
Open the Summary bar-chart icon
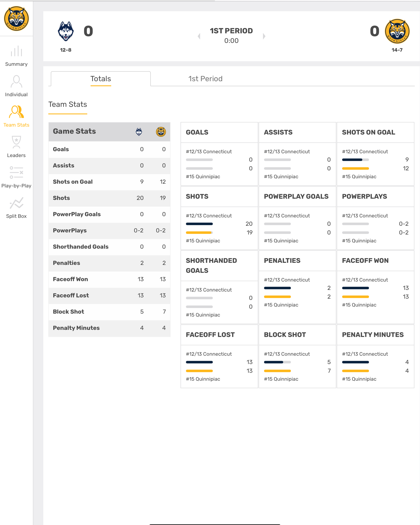(16, 51)
